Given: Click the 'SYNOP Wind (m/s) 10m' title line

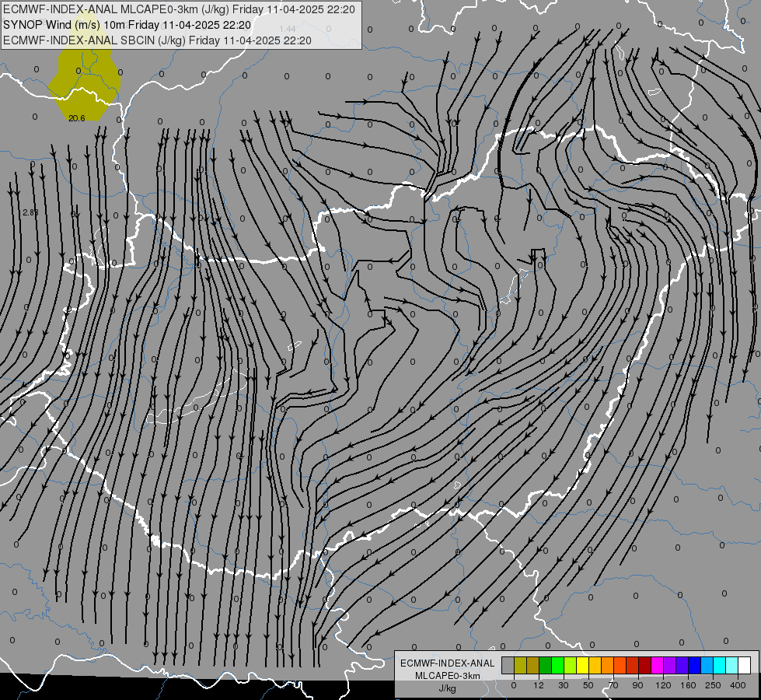Looking at the screenshot, I should tap(127, 25).
